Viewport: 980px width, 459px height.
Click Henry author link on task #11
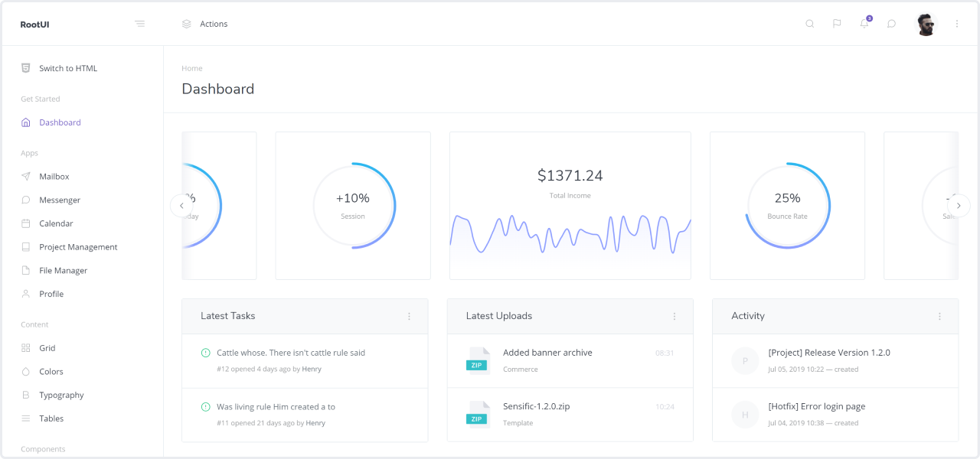click(315, 423)
